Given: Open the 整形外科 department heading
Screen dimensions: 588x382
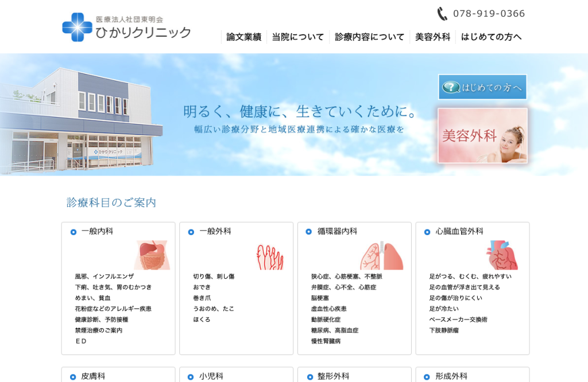Looking at the screenshot, I should pyautogui.click(x=334, y=376).
